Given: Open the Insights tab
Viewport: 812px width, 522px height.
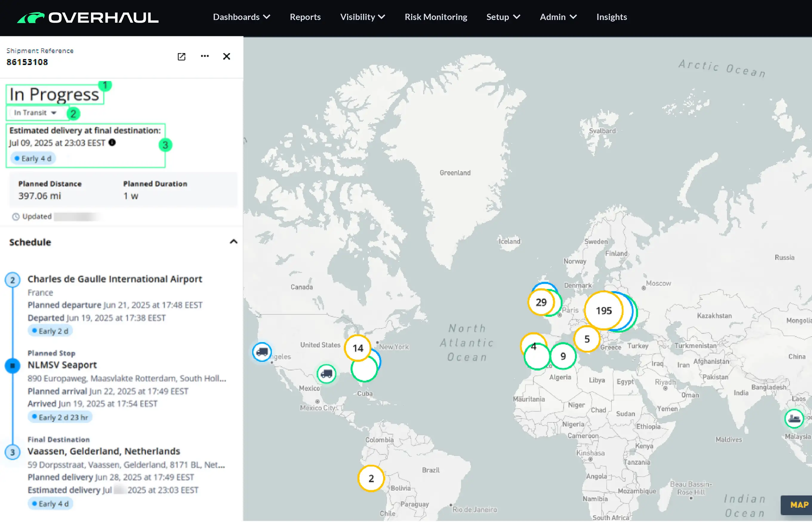Looking at the screenshot, I should tap(611, 17).
